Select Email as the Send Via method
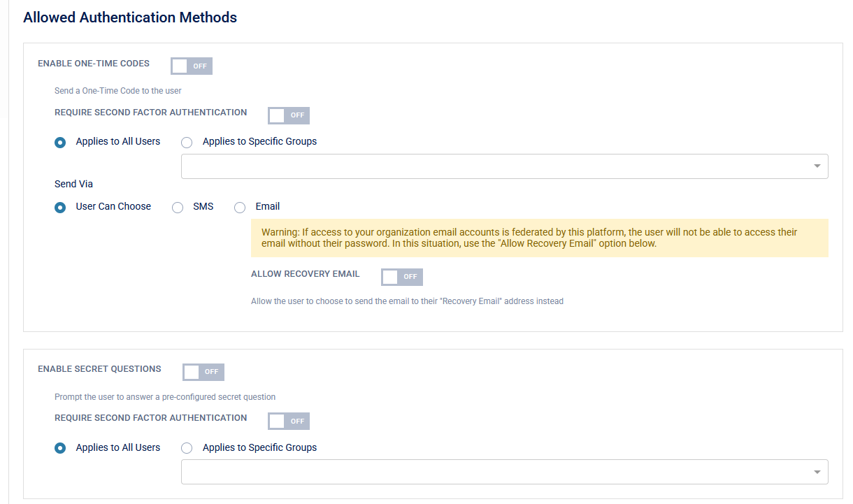 240,207
